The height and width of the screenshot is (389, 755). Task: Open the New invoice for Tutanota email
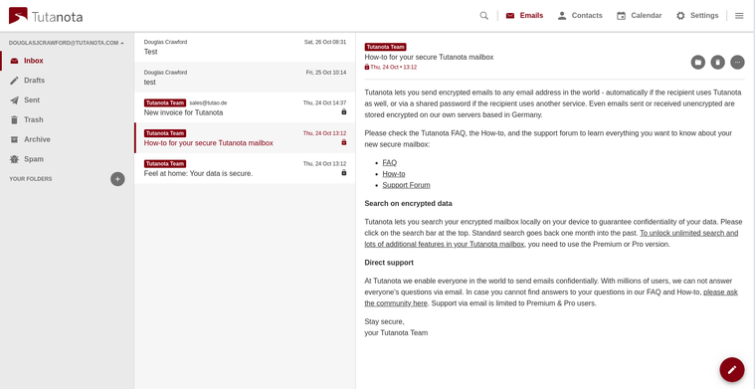pos(245,107)
